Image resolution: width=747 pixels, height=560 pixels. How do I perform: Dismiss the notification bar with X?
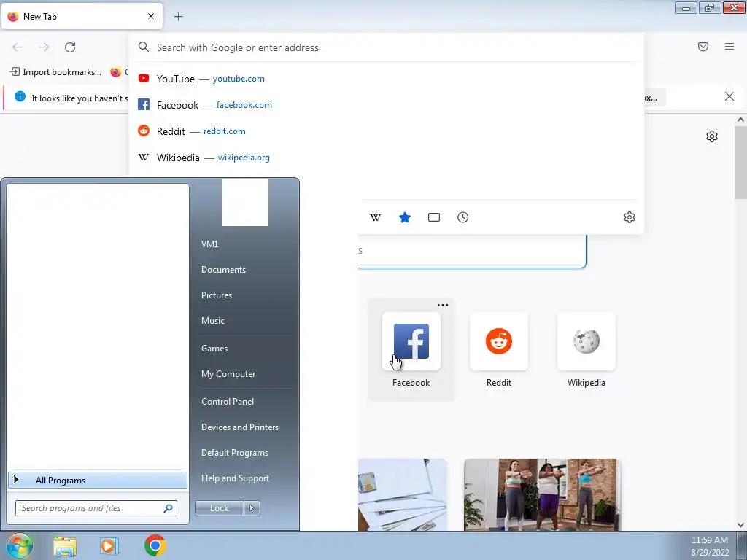pyautogui.click(x=729, y=97)
